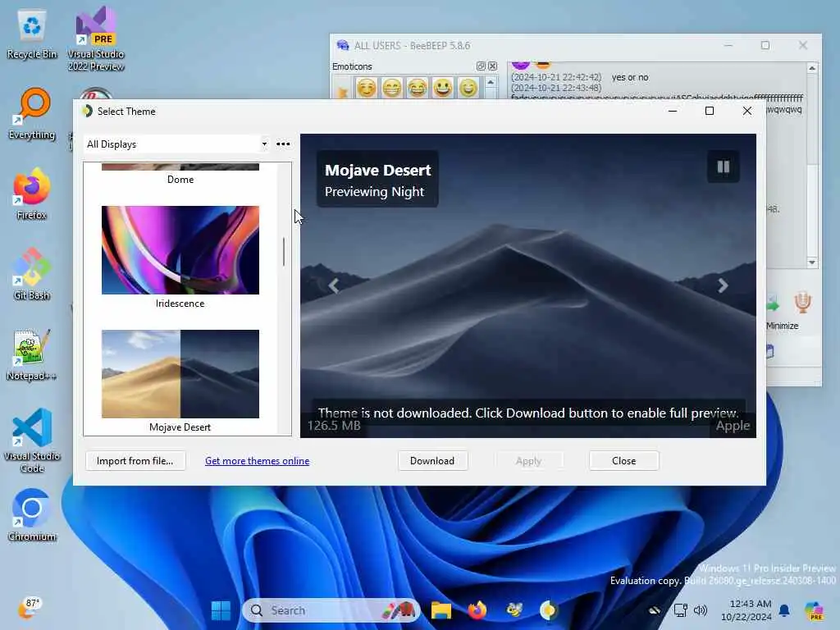Show previous preview image with left arrow
840x630 pixels.
click(x=334, y=285)
